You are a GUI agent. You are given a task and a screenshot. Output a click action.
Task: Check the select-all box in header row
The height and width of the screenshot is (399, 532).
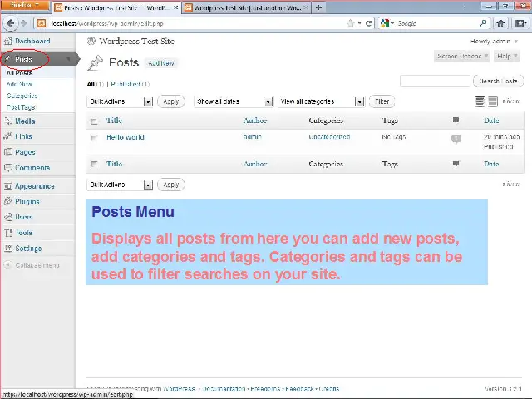(94, 121)
